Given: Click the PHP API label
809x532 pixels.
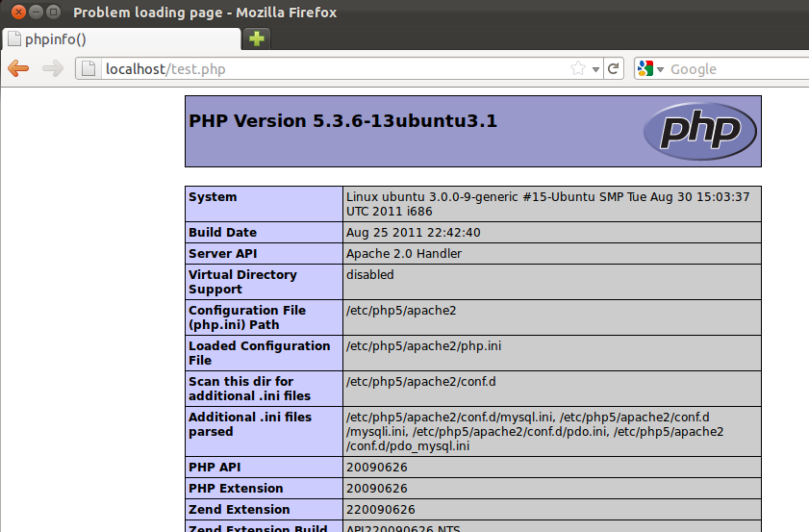Looking at the screenshot, I should [x=215, y=468].
